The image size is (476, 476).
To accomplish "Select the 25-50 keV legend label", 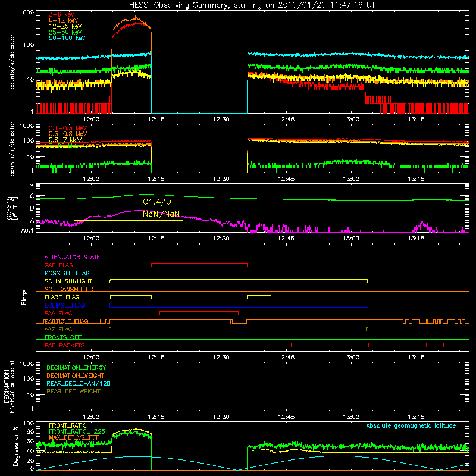I will [65, 32].
